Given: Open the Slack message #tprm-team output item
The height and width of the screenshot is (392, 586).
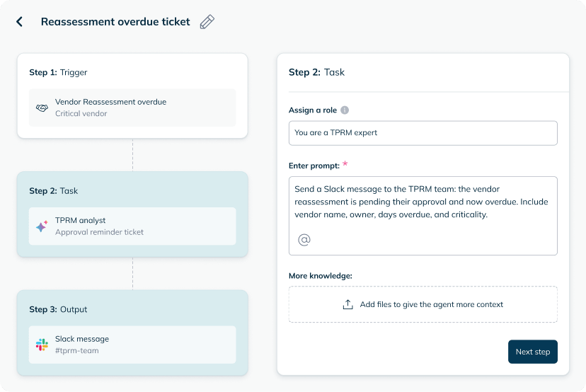Looking at the screenshot, I should pyautogui.click(x=132, y=345).
